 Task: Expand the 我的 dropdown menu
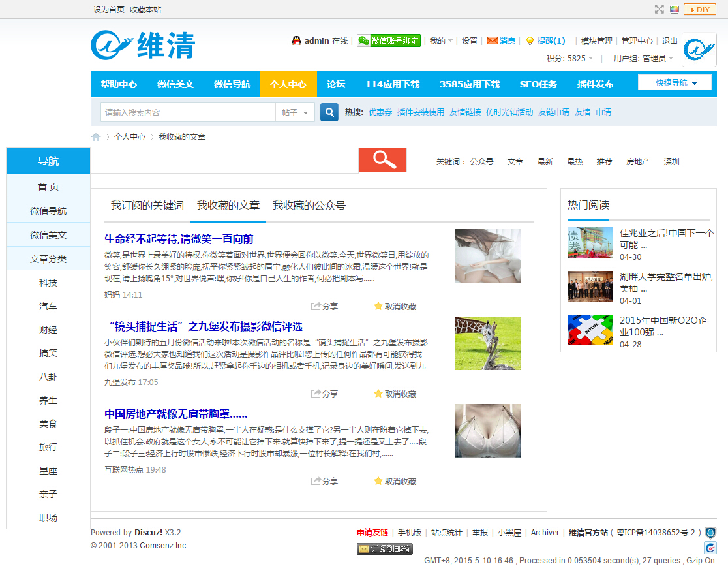(x=440, y=41)
